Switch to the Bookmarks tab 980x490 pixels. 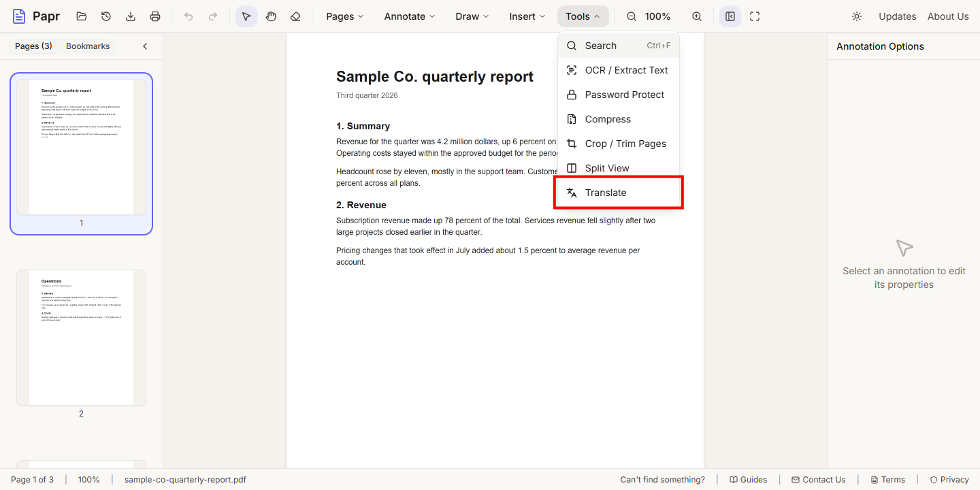coord(88,46)
